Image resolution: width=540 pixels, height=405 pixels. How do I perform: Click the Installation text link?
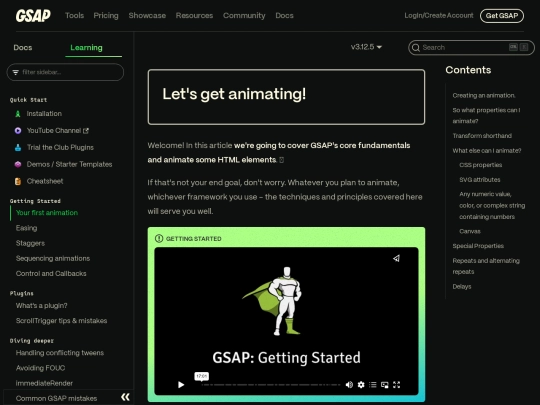pos(44,114)
